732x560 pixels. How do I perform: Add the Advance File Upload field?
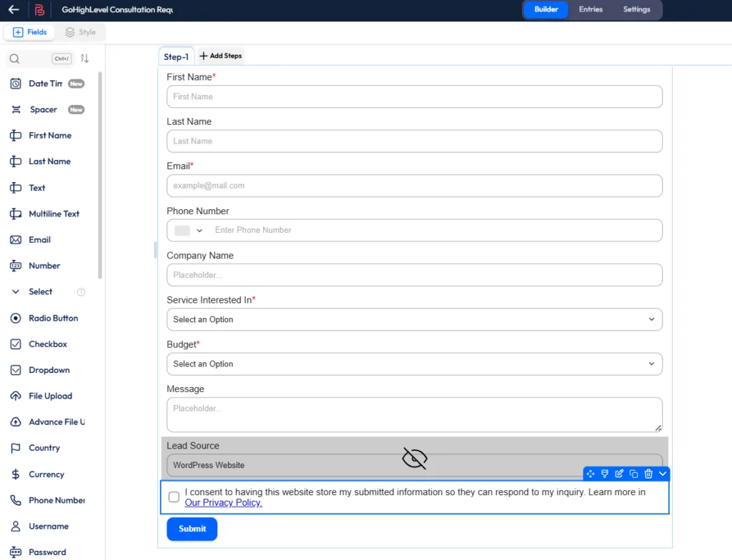47,422
